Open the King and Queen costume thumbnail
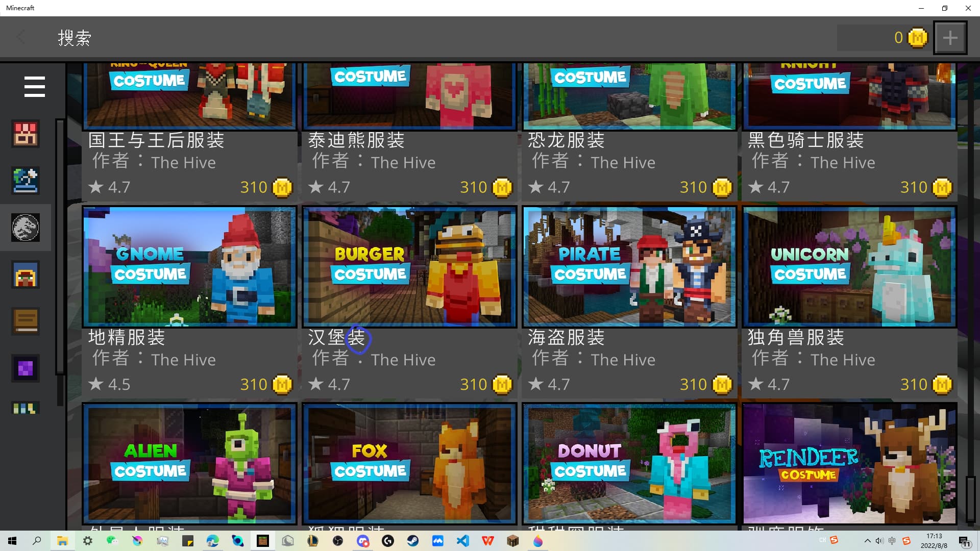The image size is (980, 551). [x=189, y=96]
